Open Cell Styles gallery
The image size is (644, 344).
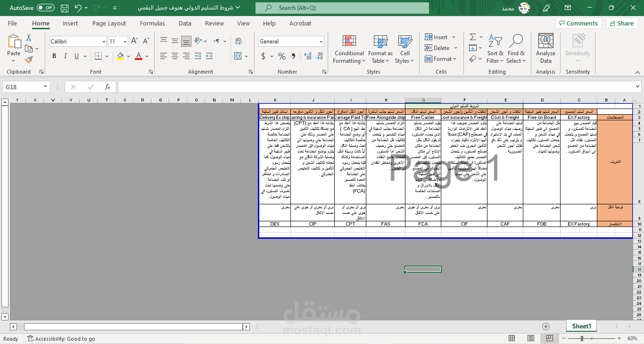pos(405,49)
